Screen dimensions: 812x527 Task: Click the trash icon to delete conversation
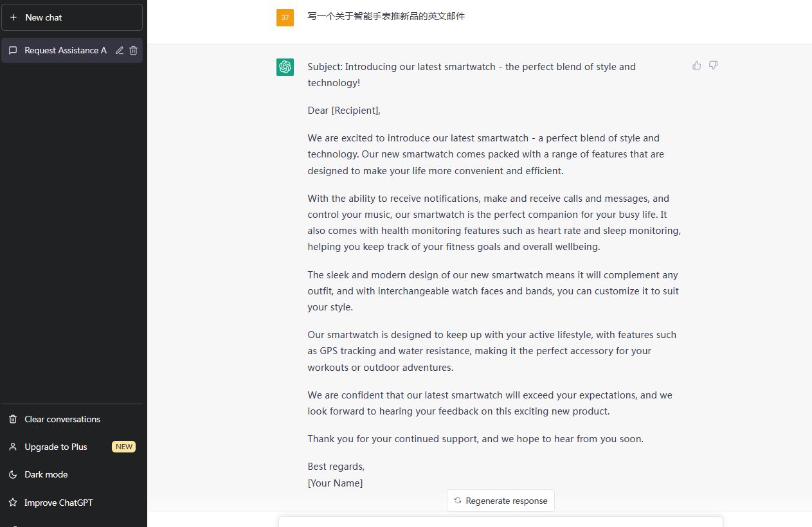pos(133,50)
